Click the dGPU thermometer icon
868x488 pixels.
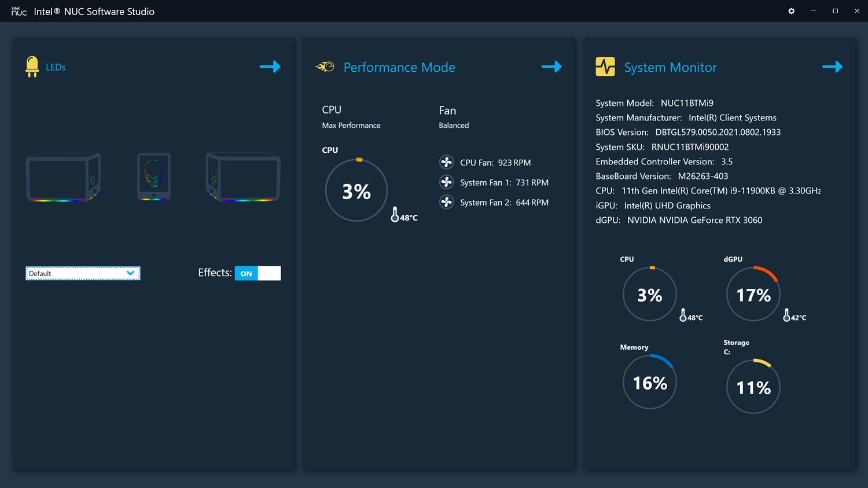[786, 315]
